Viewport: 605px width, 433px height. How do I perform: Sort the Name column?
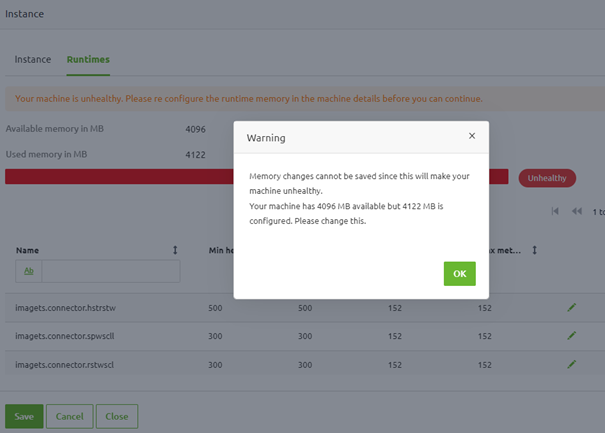click(x=175, y=250)
